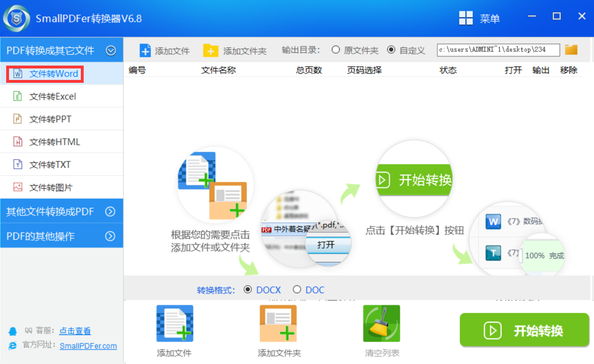Open the output directory browse folder icon
Screen dimensions: 594x364
(571, 50)
